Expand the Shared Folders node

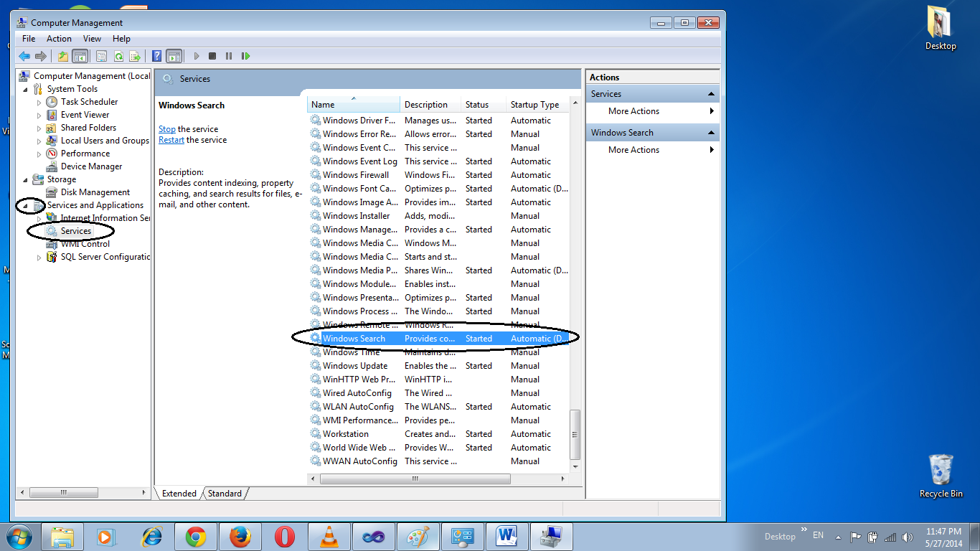[x=39, y=128]
